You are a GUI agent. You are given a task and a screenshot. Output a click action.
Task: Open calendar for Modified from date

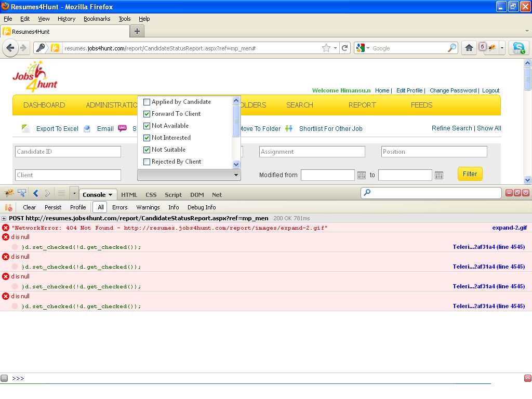click(x=362, y=176)
